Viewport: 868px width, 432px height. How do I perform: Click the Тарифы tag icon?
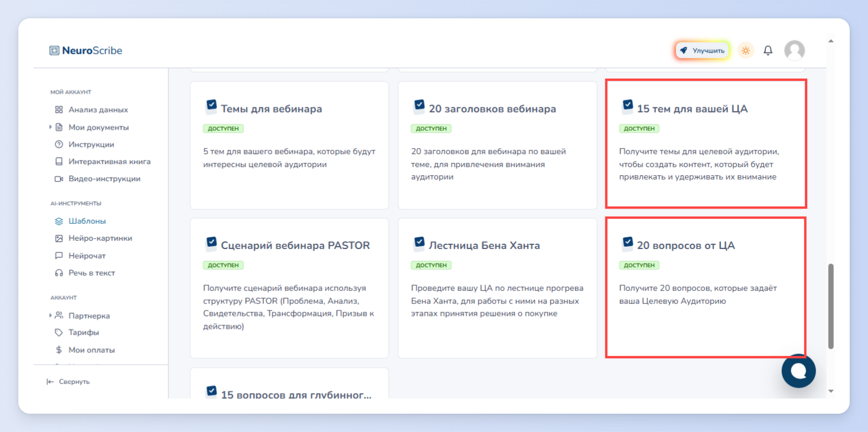[x=59, y=332]
